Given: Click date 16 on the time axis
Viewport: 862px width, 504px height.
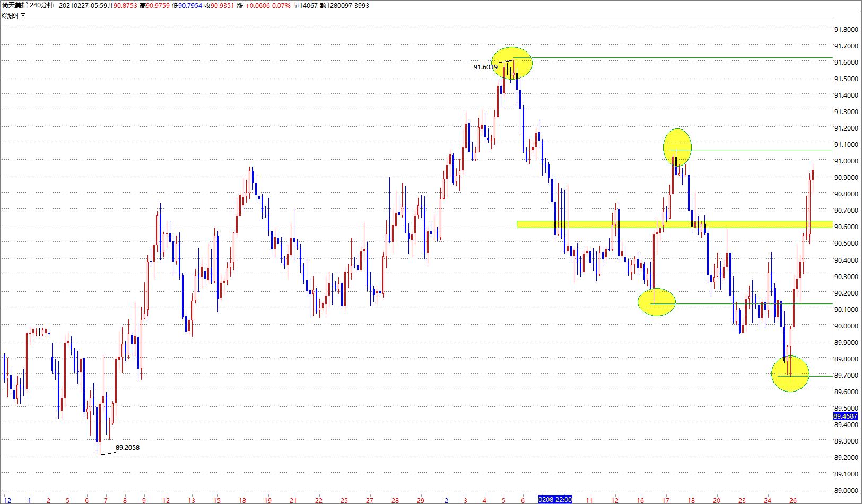Looking at the screenshot, I should [x=640, y=500].
